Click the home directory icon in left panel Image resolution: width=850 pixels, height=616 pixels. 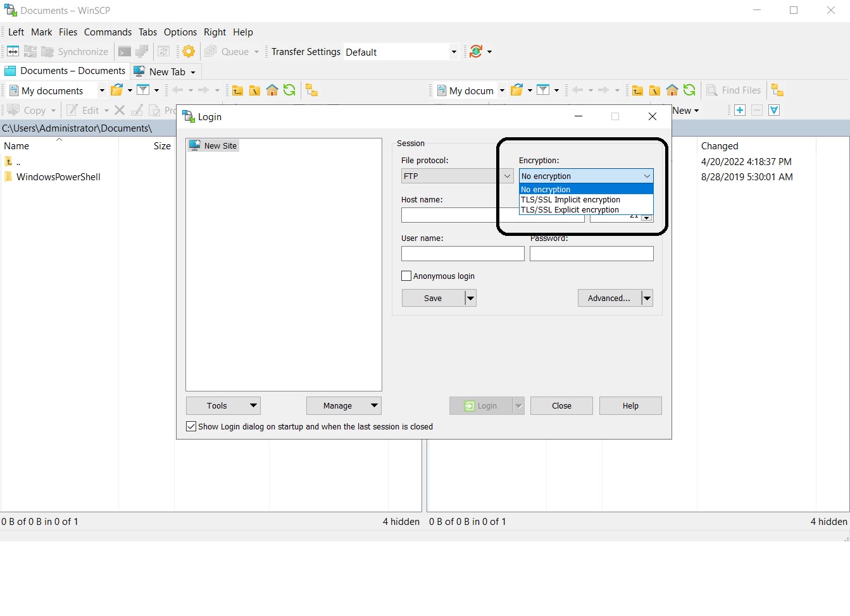pos(272,90)
